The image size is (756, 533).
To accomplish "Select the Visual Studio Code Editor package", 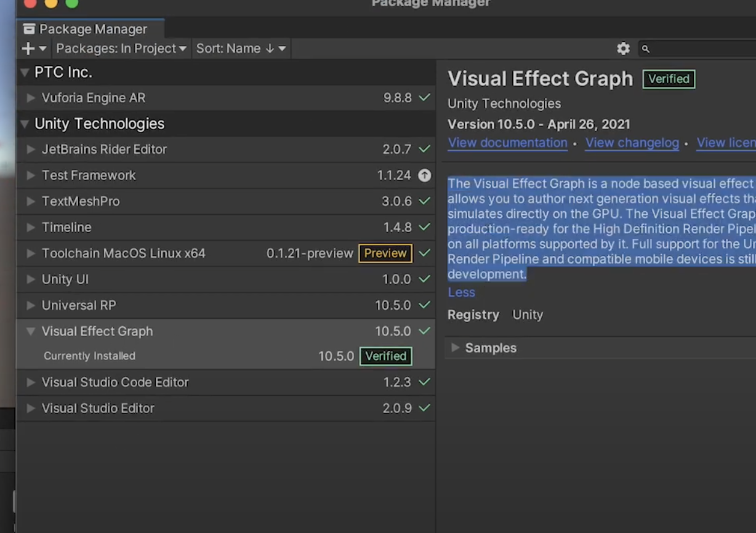I will pyautogui.click(x=226, y=382).
